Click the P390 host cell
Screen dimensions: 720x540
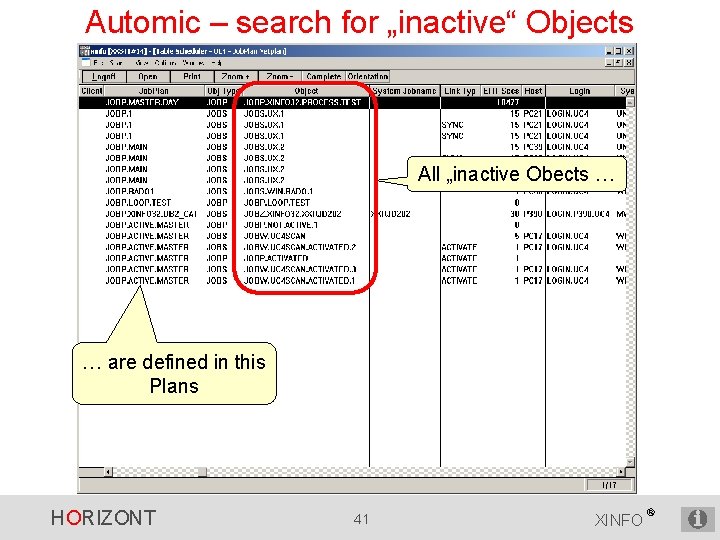click(x=533, y=214)
